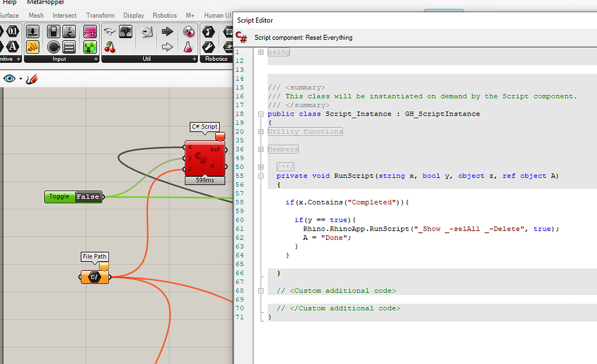597x364 pixels.
Task: Choose the pink flask icon in Util
Action: pos(188,47)
